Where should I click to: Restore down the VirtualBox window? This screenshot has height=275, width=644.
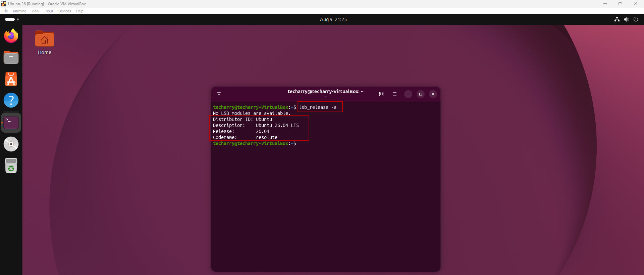click(x=620, y=4)
